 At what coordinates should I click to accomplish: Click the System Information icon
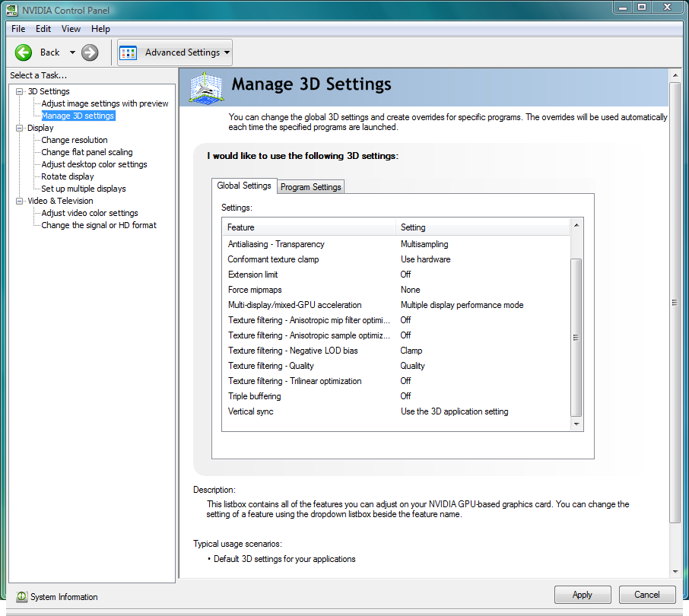pyautogui.click(x=21, y=597)
